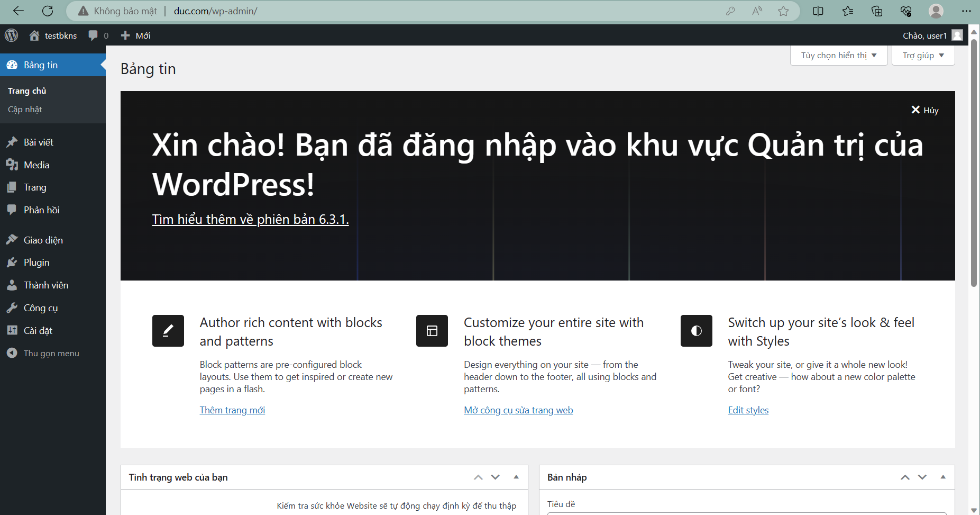Click the user1 avatar in admin bar

(957, 35)
